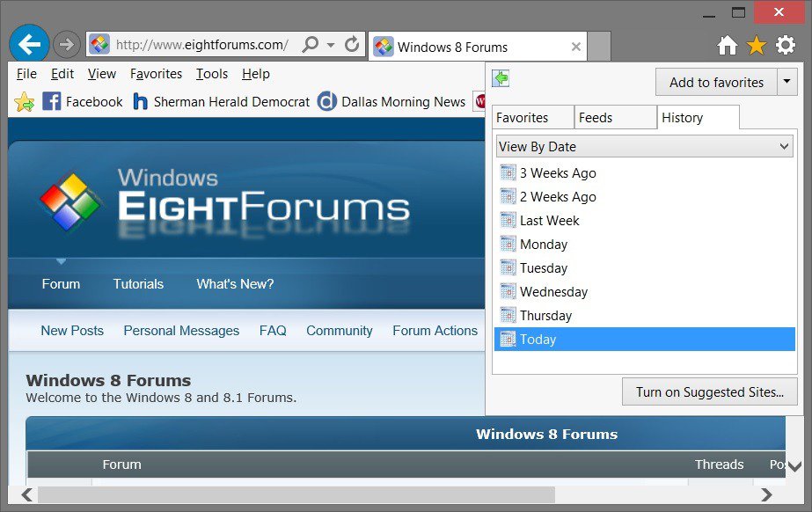Close the Windows 8 Forums tab
The height and width of the screenshot is (512, 812).
[x=576, y=48]
